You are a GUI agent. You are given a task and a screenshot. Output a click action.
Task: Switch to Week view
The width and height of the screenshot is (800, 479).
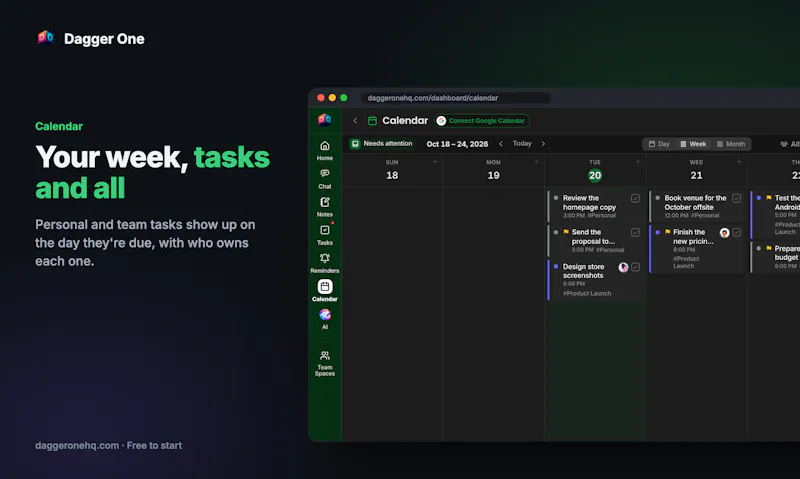pyautogui.click(x=693, y=144)
